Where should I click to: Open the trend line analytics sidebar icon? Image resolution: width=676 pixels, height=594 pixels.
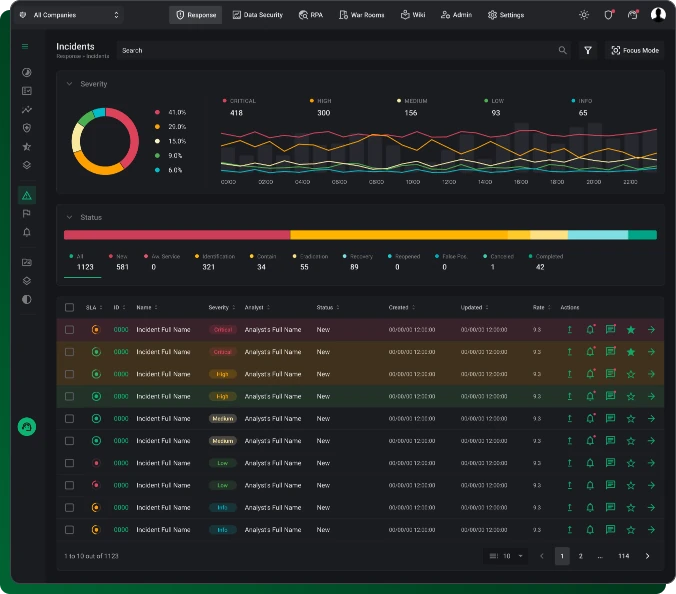27,109
